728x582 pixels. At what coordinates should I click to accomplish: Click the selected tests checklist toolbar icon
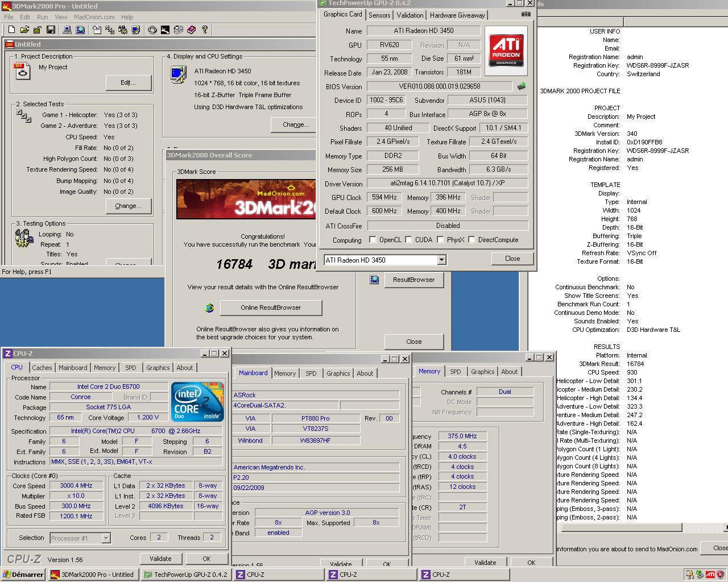pos(110,30)
